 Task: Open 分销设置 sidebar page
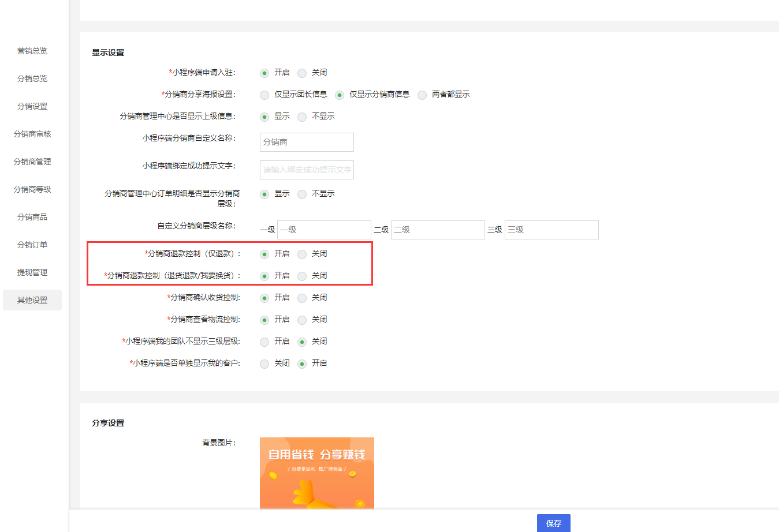pos(32,106)
